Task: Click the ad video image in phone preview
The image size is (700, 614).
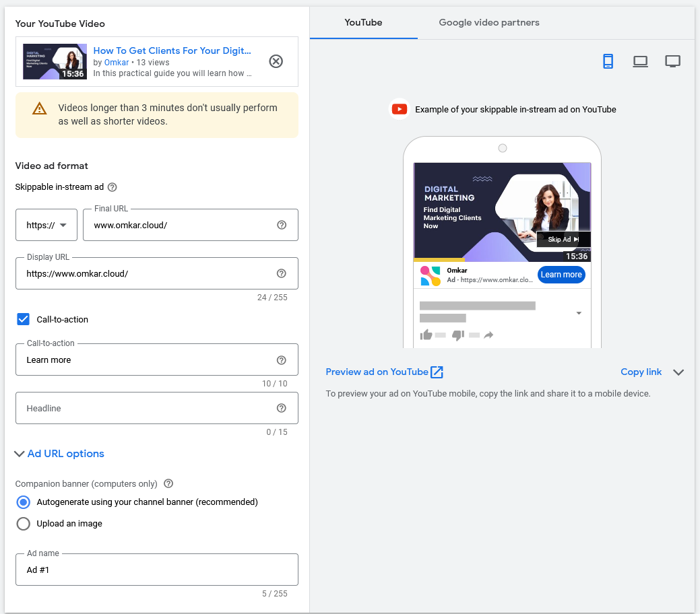Action: point(502,212)
